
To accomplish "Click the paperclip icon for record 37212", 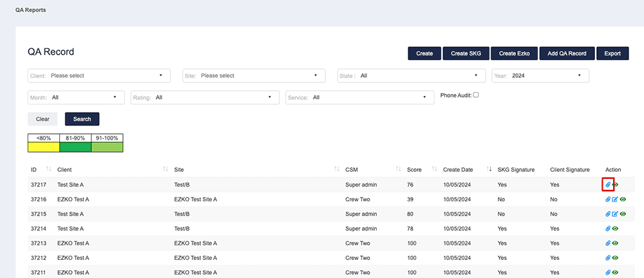I will 608,258.
